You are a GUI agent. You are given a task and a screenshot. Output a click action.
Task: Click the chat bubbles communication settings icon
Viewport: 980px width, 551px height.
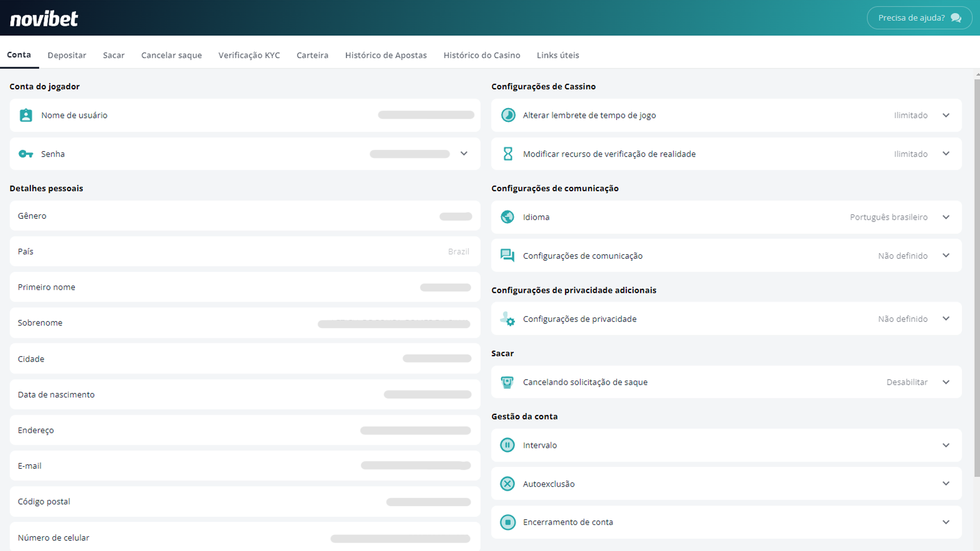click(x=507, y=256)
